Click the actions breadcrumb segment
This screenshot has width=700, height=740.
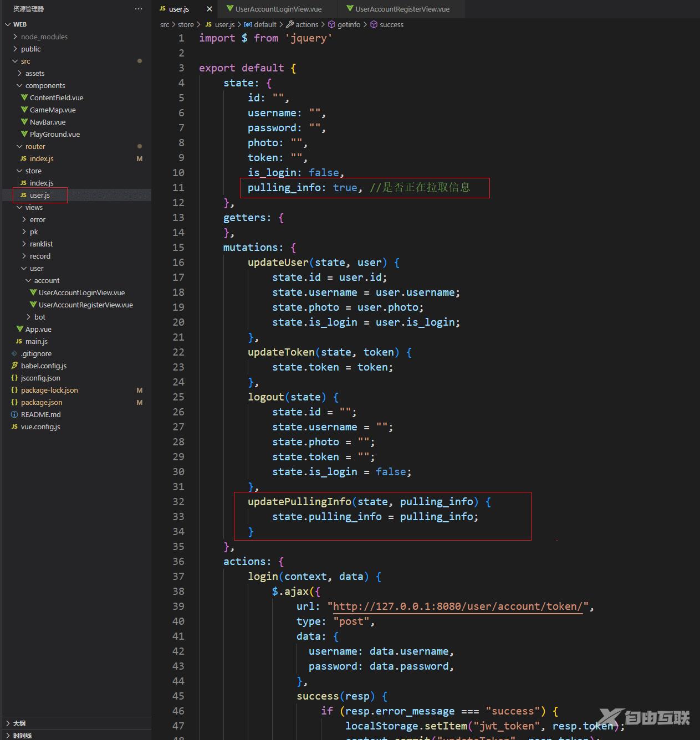tap(306, 24)
